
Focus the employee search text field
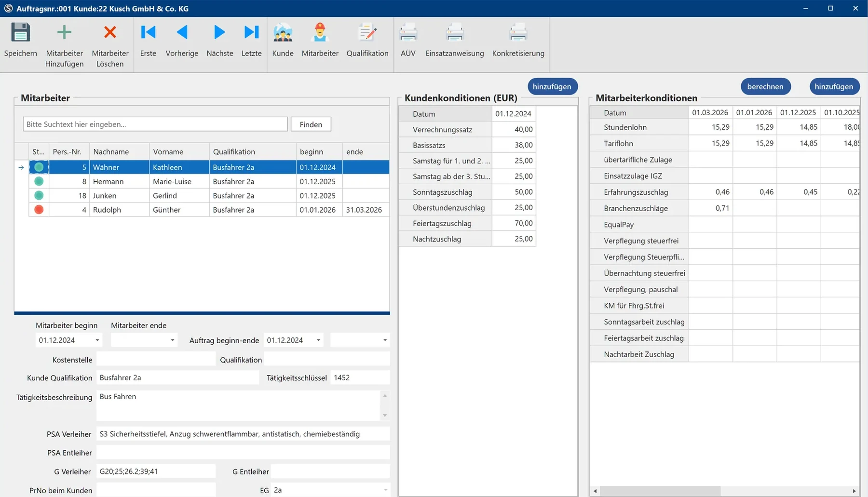(155, 124)
